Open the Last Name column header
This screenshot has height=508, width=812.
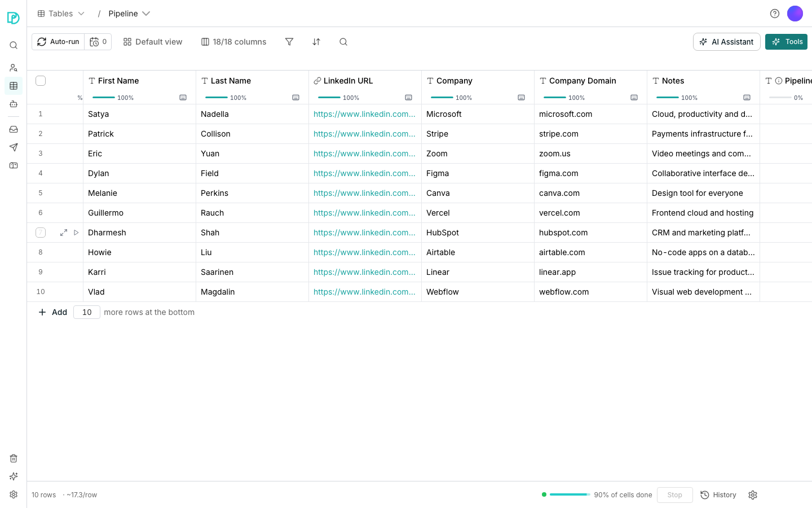(x=252, y=81)
